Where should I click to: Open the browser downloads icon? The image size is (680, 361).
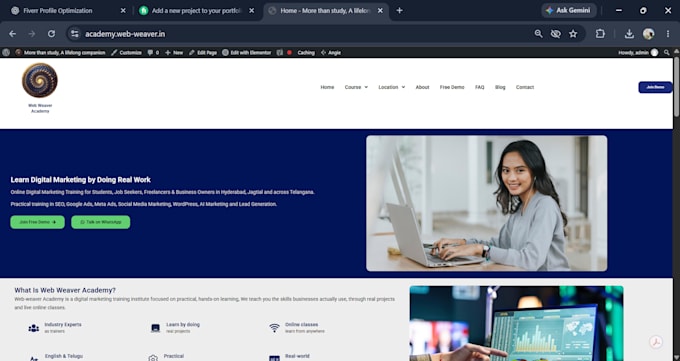point(629,34)
